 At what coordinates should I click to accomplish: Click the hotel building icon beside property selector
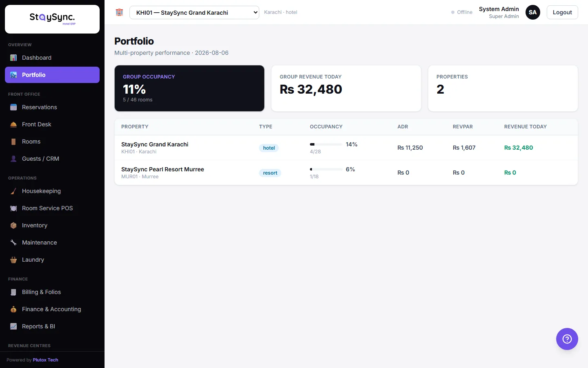click(x=119, y=12)
